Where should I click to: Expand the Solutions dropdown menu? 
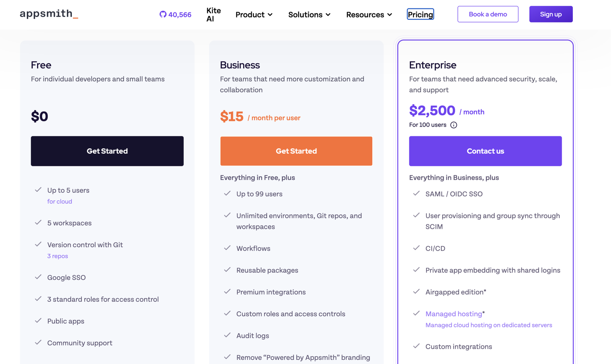(309, 14)
